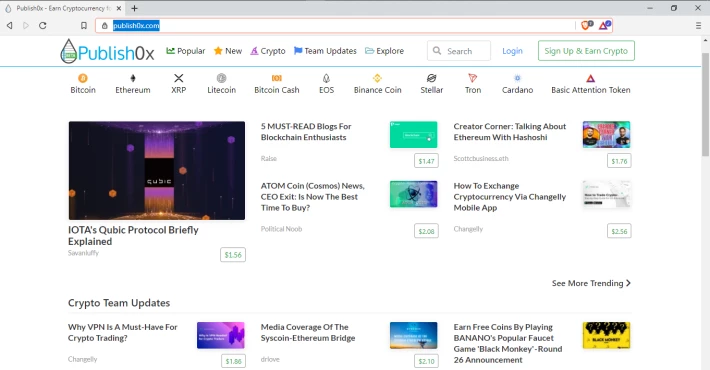Click the $1.76 tip badge
The height and width of the screenshot is (370, 710).
[619, 161]
